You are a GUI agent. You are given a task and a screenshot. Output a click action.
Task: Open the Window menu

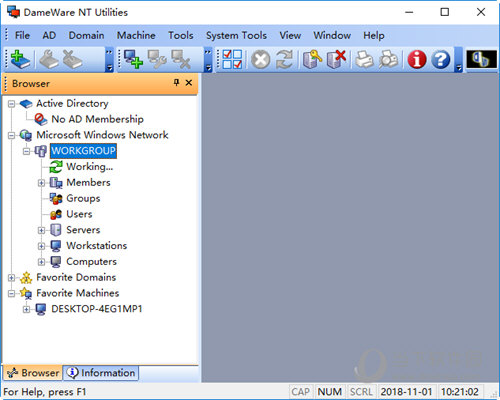[332, 35]
